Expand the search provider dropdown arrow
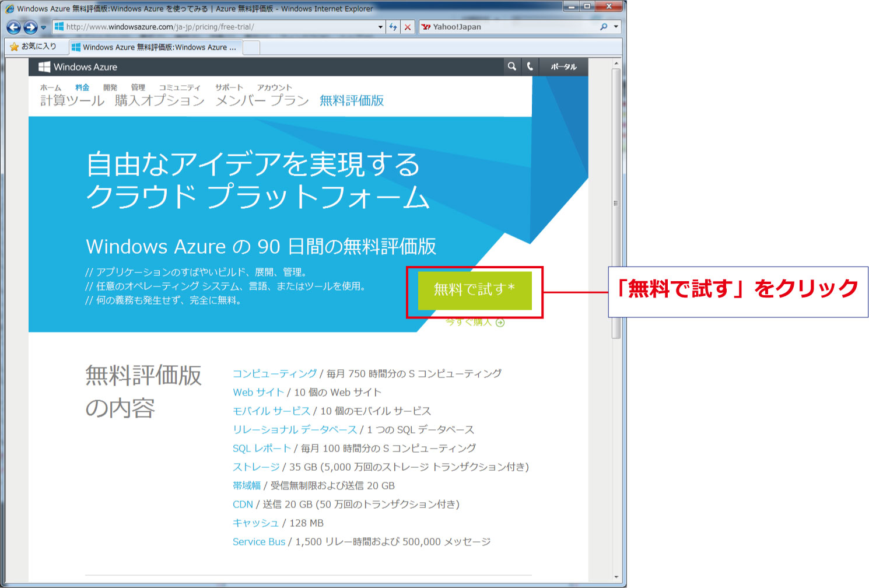This screenshot has height=588, width=869. [x=616, y=27]
